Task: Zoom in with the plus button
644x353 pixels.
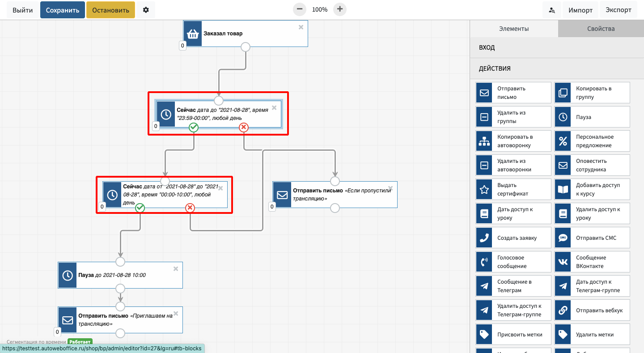Action: tap(340, 9)
